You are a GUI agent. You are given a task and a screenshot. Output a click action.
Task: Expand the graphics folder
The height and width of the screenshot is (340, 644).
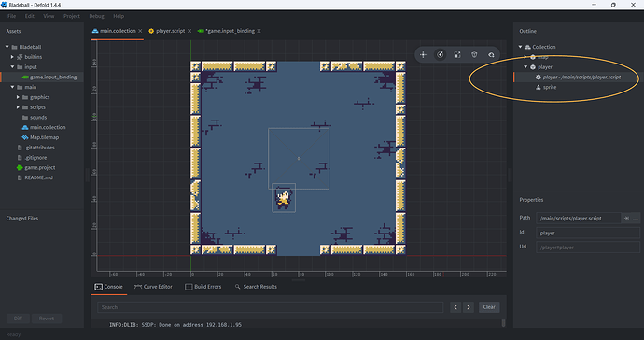[18, 97]
